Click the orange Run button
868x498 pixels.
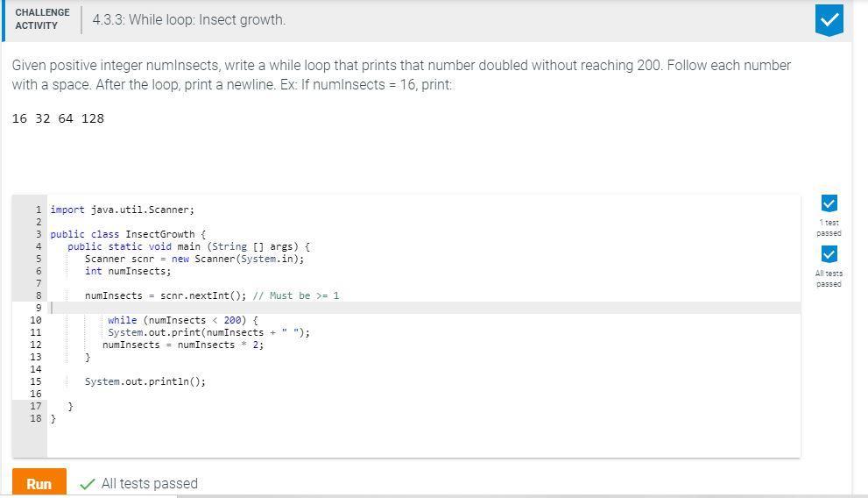pyautogui.click(x=39, y=482)
